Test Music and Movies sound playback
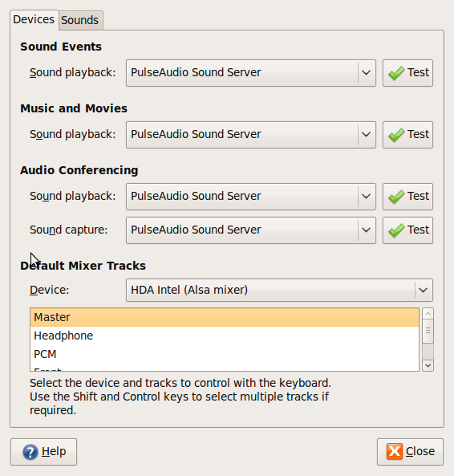This screenshot has height=476, width=454. pos(407,135)
